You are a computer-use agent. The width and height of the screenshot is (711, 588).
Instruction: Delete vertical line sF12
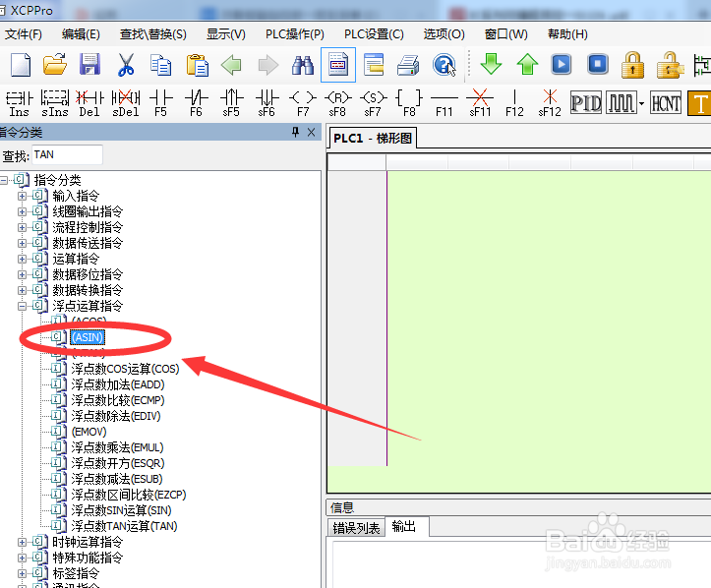pyautogui.click(x=550, y=103)
